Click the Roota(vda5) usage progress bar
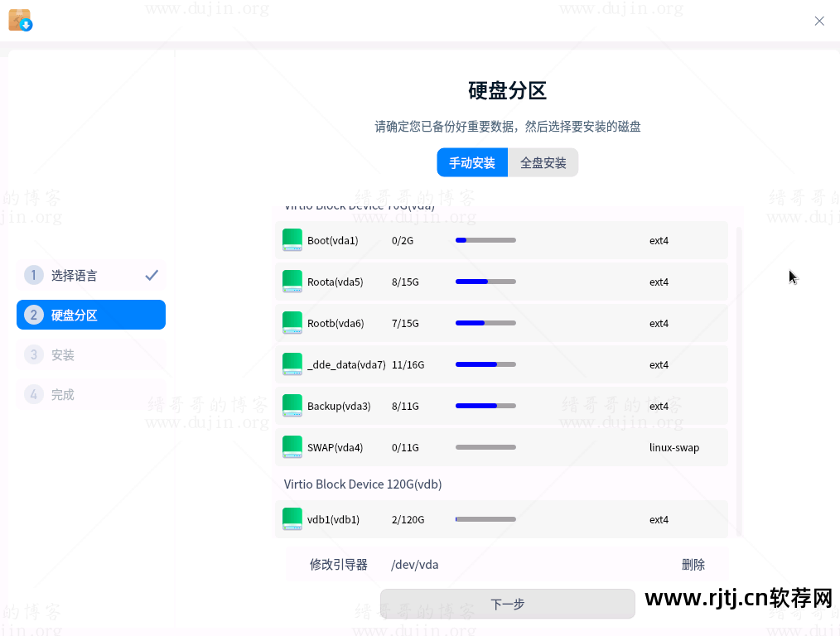This screenshot has height=636, width=840. (x=485, y=282)
